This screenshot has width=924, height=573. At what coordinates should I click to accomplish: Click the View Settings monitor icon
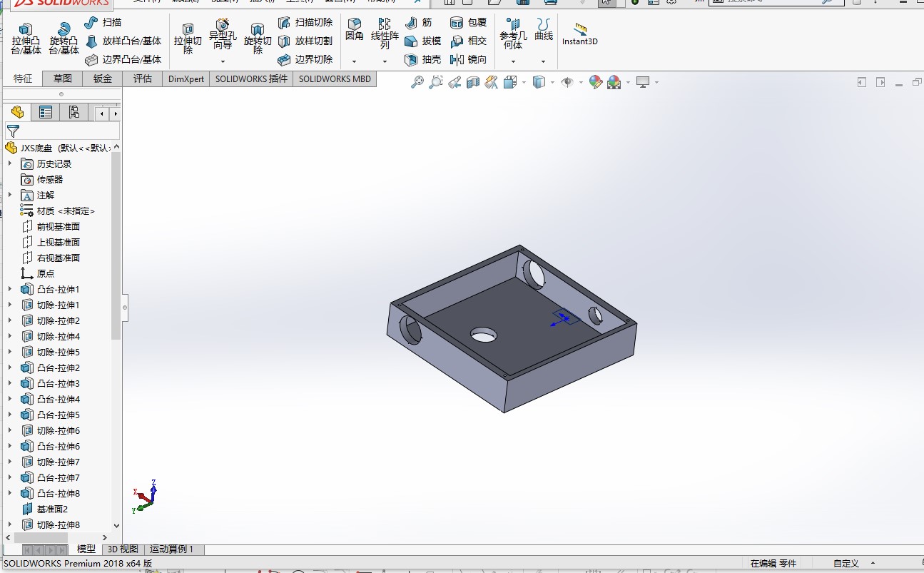pos(643,83)
